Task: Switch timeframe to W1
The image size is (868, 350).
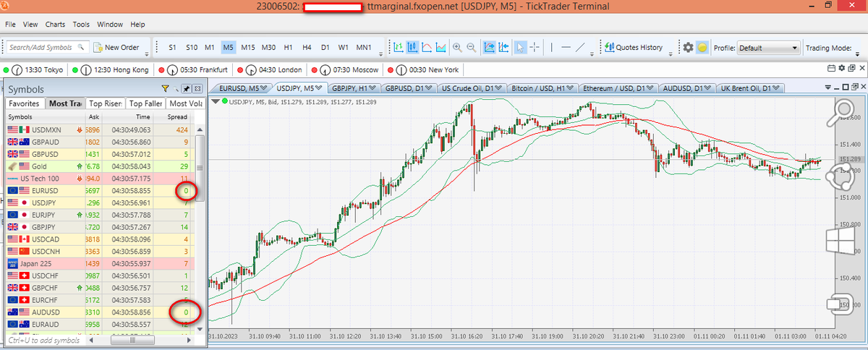Action: [344, 48]
